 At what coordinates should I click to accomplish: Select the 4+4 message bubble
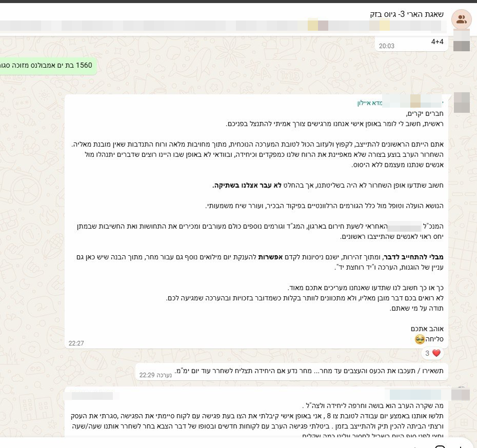click(411, 44)
